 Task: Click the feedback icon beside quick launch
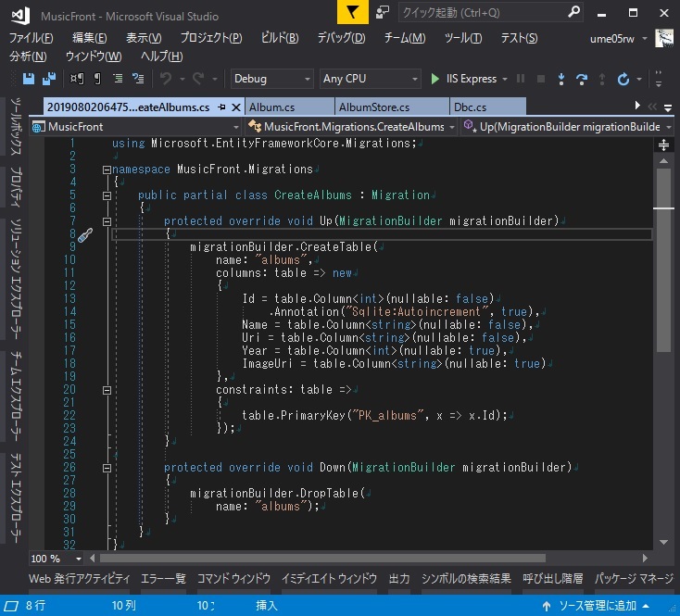click(383, 12)
